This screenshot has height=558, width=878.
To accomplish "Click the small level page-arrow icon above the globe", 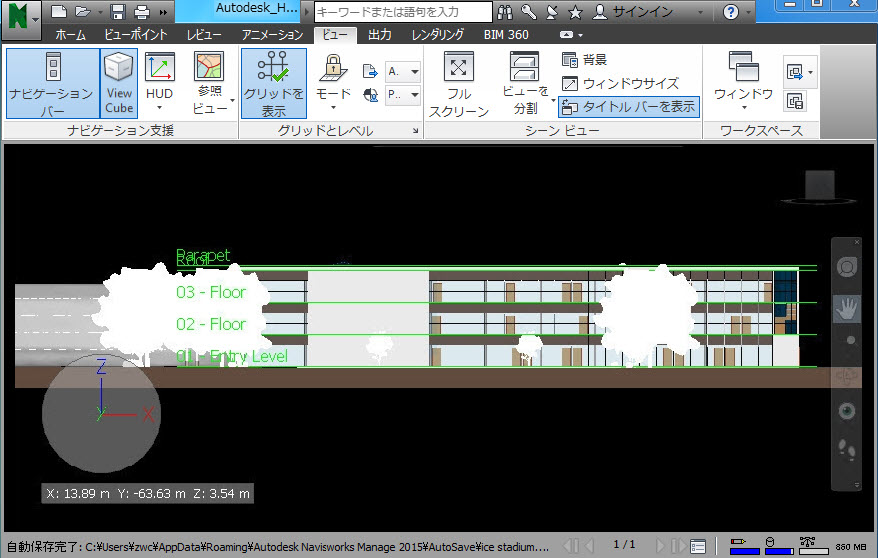I will [370, 71].
